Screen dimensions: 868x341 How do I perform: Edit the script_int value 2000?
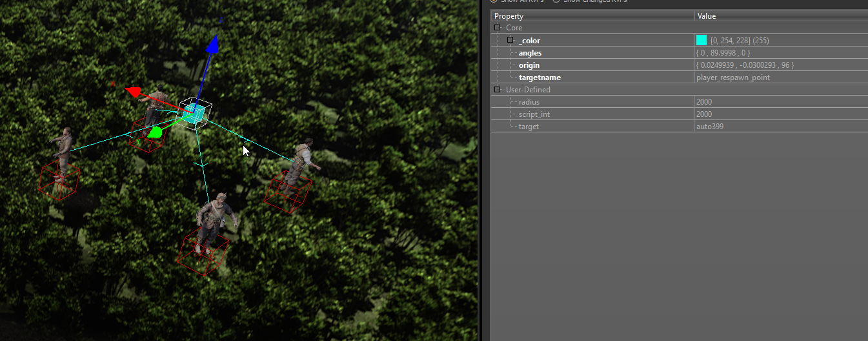[x=704, y=114]
